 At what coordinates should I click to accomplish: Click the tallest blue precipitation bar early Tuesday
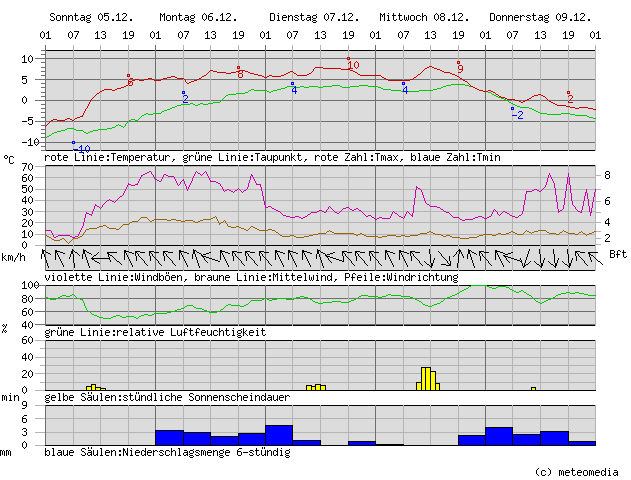point(279,435)
